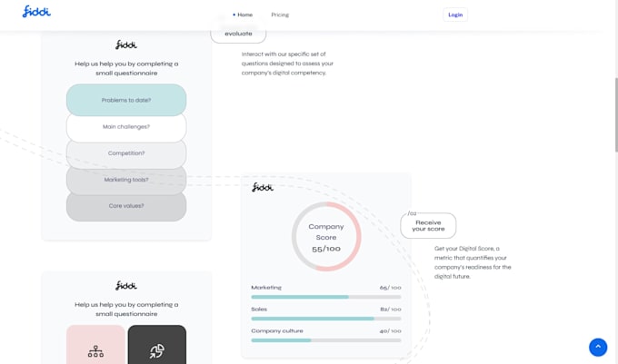Click the 'Interact with our specific set' paragraph
The image size is (618, 364).
(x=287, y=64)
